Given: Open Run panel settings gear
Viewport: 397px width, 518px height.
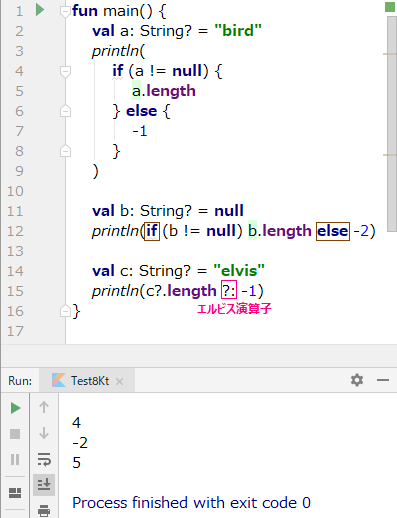Looking at the screenshot, I should tap(357, 380).
